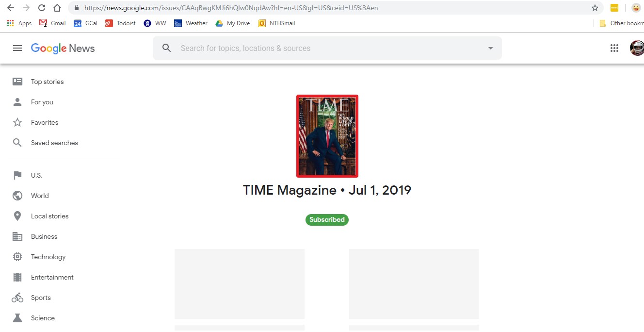Click the address bar URL
The height and width of the screenshot is (332, 644).
coord(231,8)
